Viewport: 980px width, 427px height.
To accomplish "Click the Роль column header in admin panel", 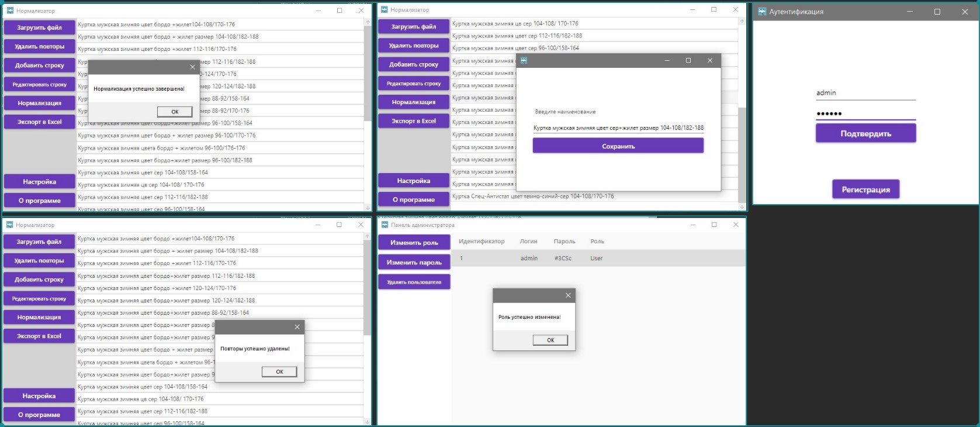I will click(597, 241).
